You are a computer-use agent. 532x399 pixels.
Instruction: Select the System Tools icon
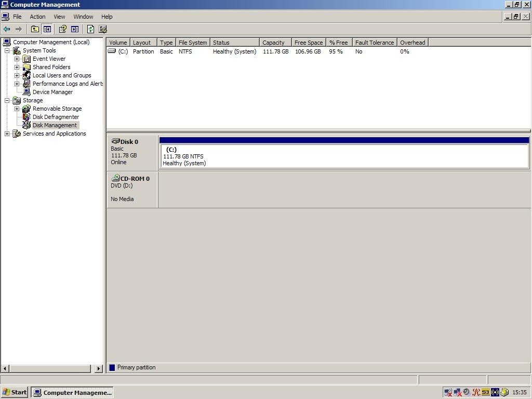pos(17,50)
